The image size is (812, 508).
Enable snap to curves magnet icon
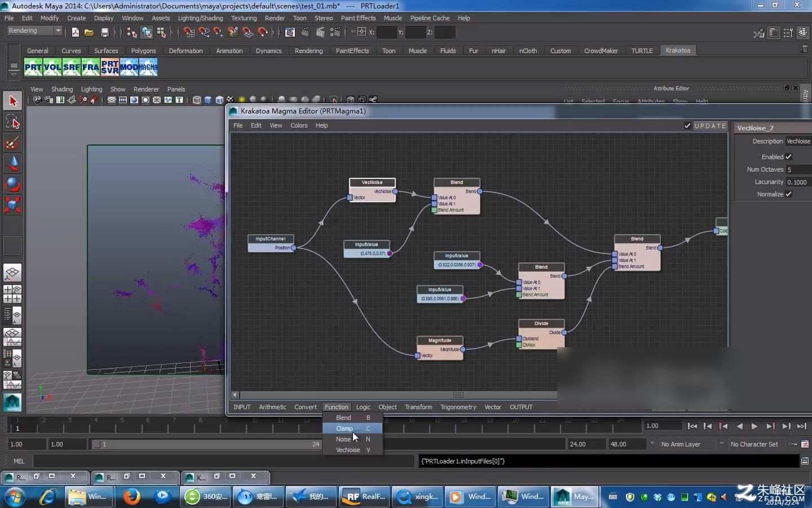tap(204, 32)
